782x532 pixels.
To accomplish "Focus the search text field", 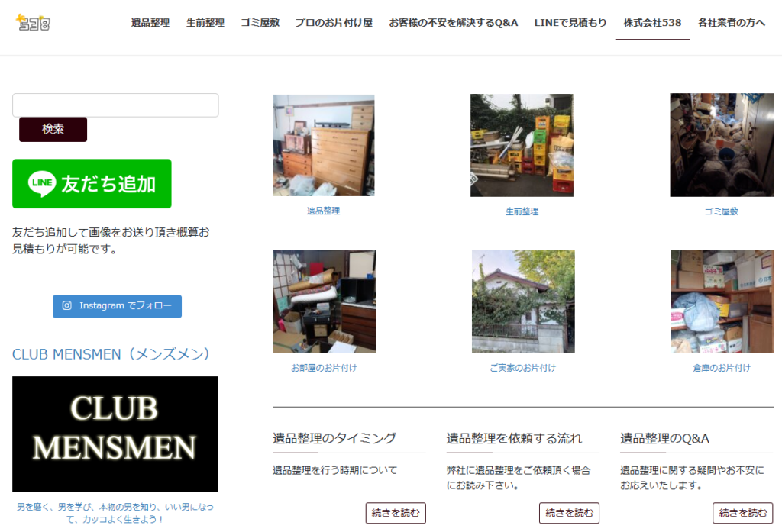I will [x=115, y=105].
